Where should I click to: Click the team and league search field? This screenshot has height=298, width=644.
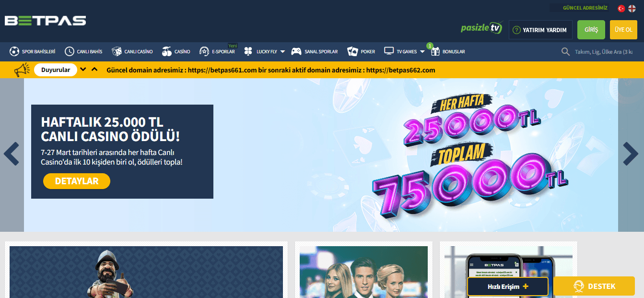coord(603,51)
